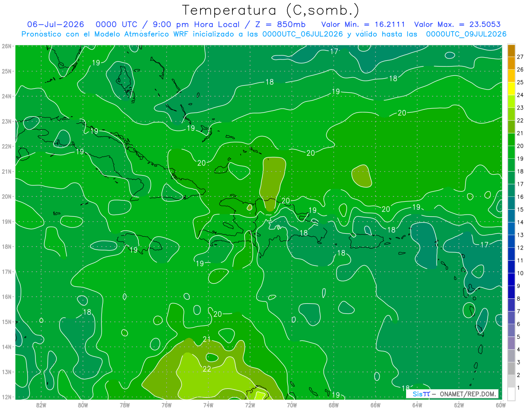Click the 18N latitude axis label
The height and width of the screenshot is (411, 532).
point(7,247)
